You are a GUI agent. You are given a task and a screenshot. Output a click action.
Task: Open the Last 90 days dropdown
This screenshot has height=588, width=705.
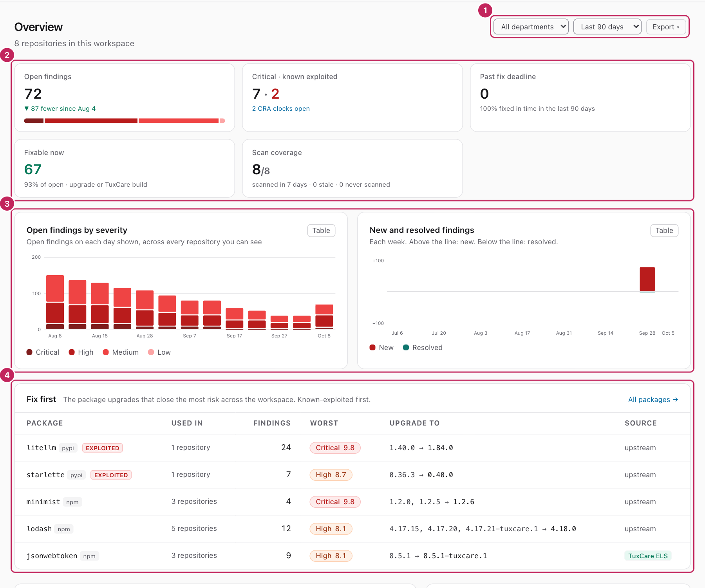point(607,27)
